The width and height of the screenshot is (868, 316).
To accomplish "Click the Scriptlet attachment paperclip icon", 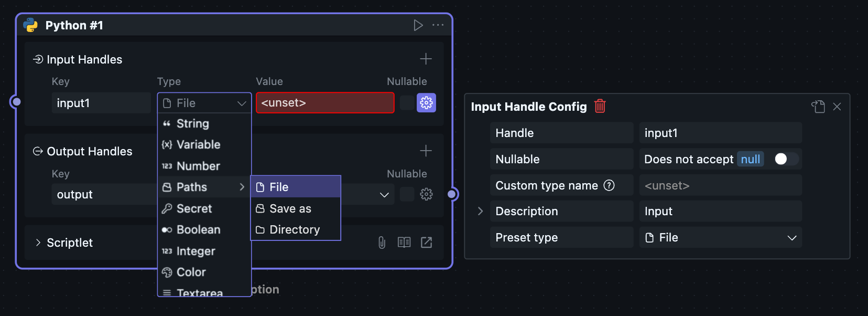I will 382,243.
